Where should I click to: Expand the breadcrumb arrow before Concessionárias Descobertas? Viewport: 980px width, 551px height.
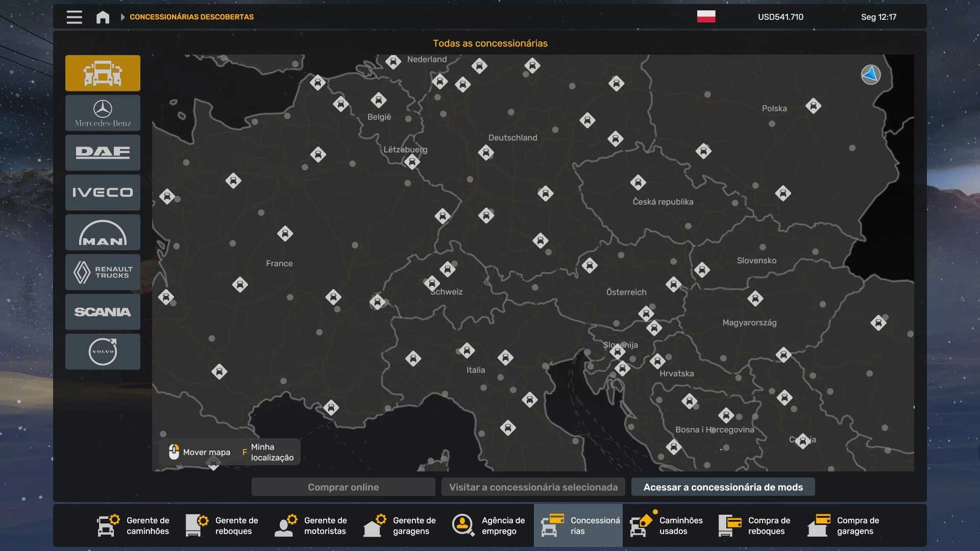(122, 17)
